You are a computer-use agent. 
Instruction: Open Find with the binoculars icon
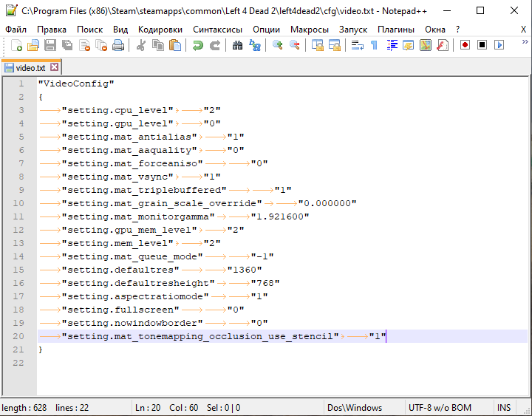[237, 45]
